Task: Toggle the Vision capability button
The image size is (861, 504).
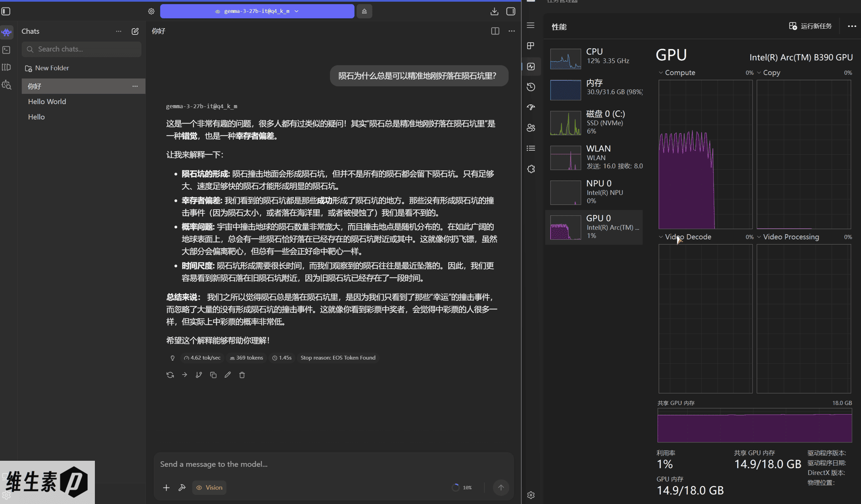Action: 209,487
